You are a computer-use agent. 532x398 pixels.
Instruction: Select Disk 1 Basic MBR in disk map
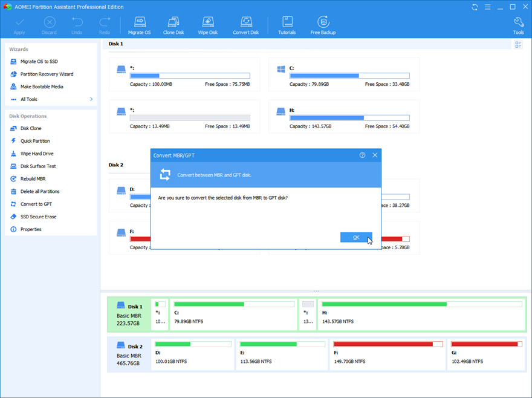(x=129, y=314)
